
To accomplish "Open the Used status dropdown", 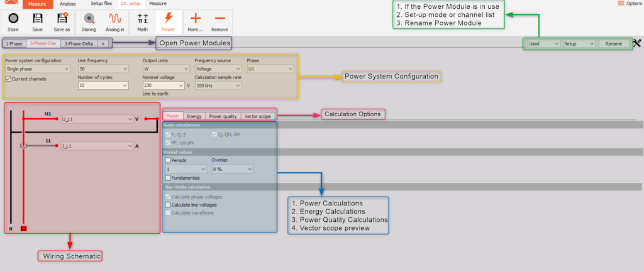I will click(544, 43).
